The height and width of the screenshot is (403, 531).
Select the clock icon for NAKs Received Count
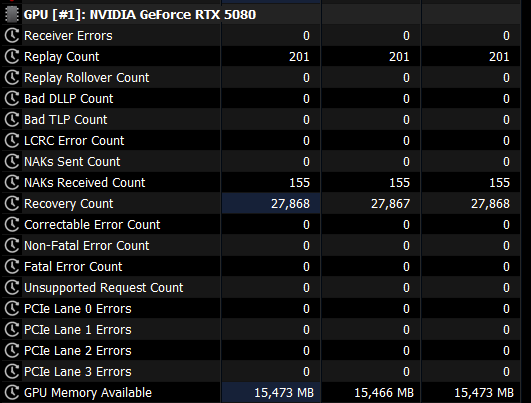[x=12, y=183]
